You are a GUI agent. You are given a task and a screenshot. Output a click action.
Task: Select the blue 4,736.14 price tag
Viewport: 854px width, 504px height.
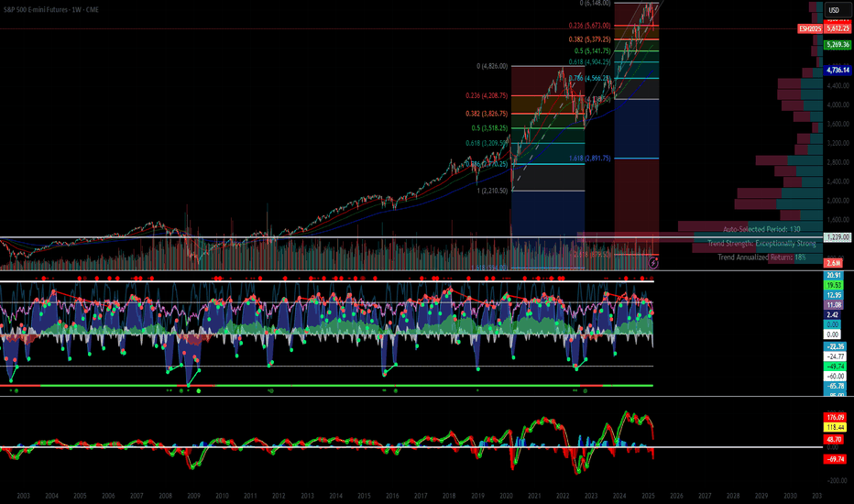(838, 70)
